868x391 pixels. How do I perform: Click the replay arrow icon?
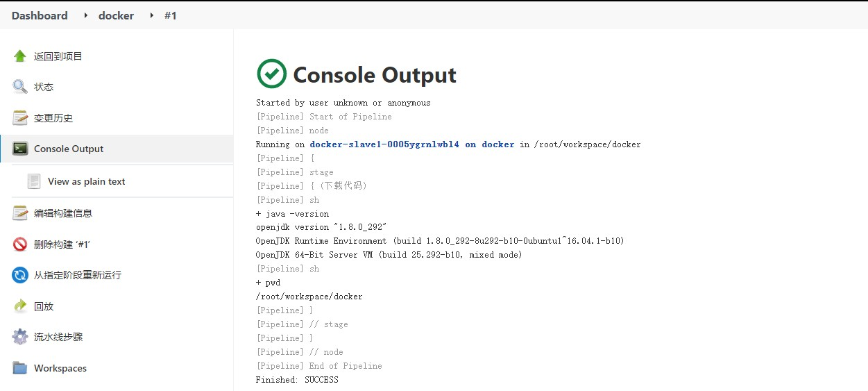(20, 306)
